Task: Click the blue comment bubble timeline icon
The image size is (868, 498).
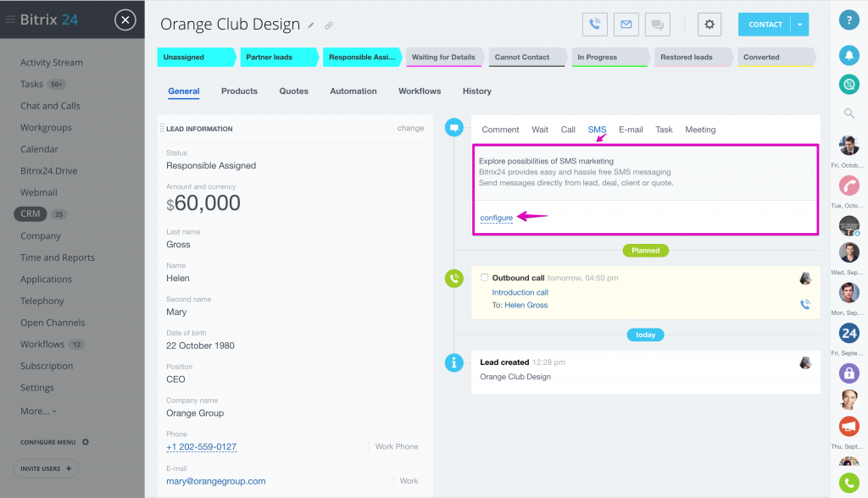Action: click(x=454, y=128)
